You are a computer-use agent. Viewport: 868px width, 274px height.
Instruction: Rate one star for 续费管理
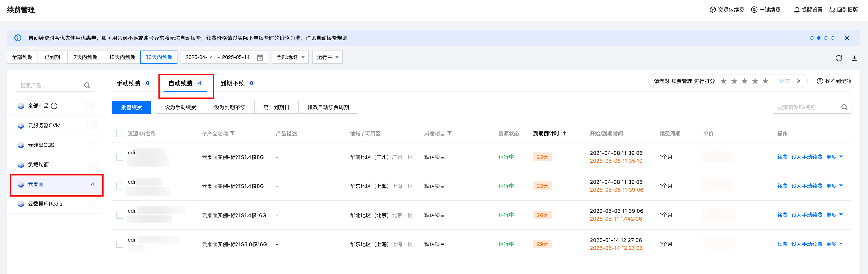point(723,81)
